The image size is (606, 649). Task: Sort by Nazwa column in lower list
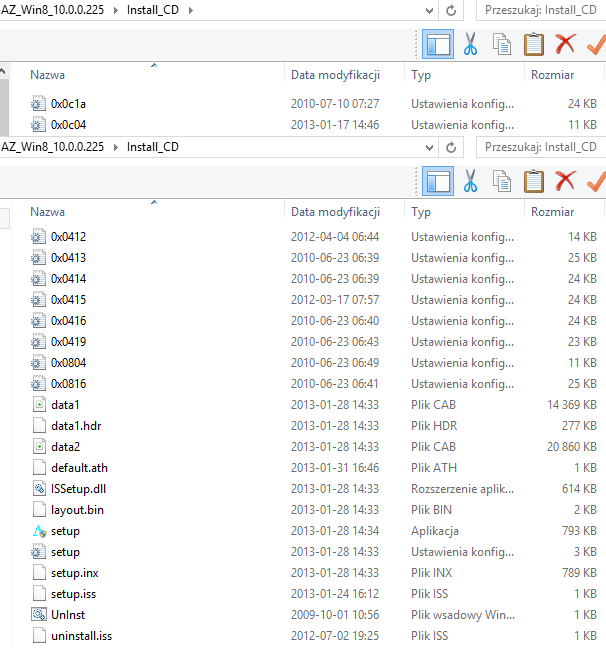click(48, 212)
